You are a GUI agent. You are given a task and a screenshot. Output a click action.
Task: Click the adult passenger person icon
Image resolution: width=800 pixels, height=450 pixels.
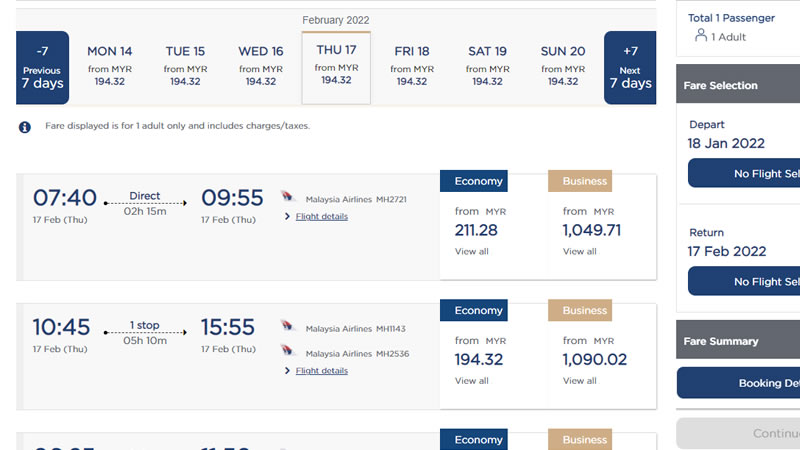[x=701, y=35]
